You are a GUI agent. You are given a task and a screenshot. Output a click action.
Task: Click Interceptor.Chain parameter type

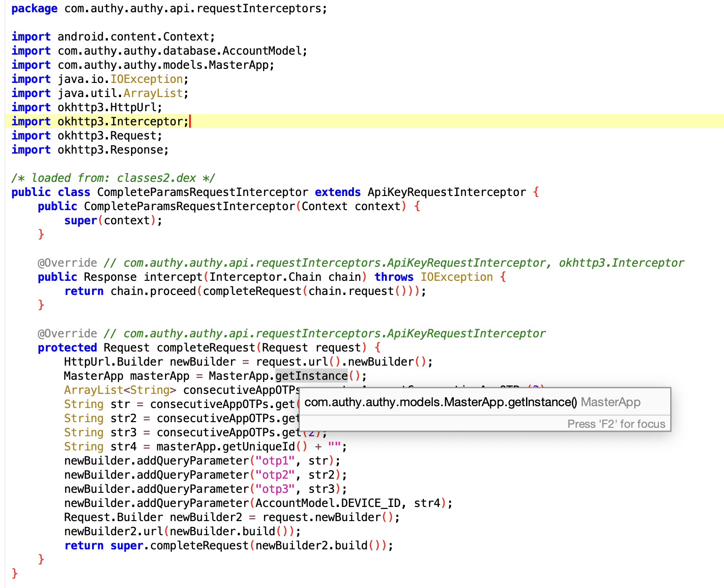(x=265, y=277)
